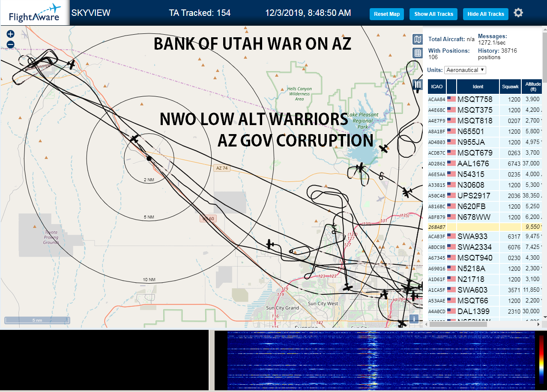Select the MSQT375 aircraft row

click(485, 110)
